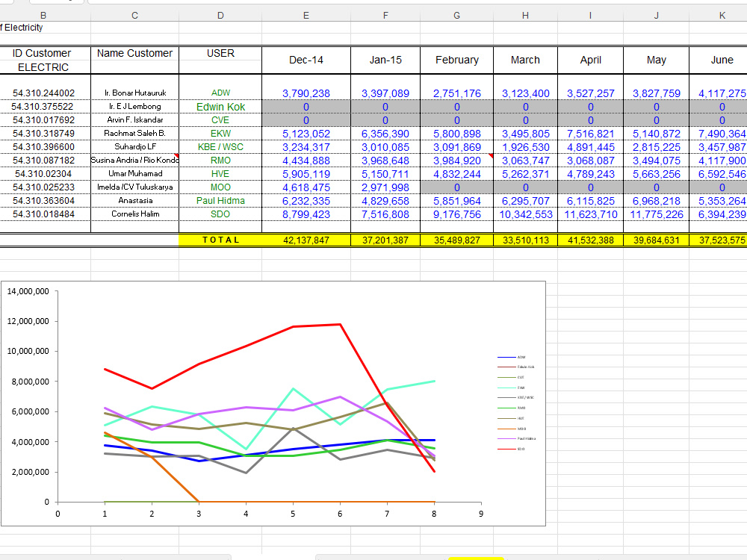Select column J header
Image resolution: width=747 pixels, height=560 pixels.
656,16
